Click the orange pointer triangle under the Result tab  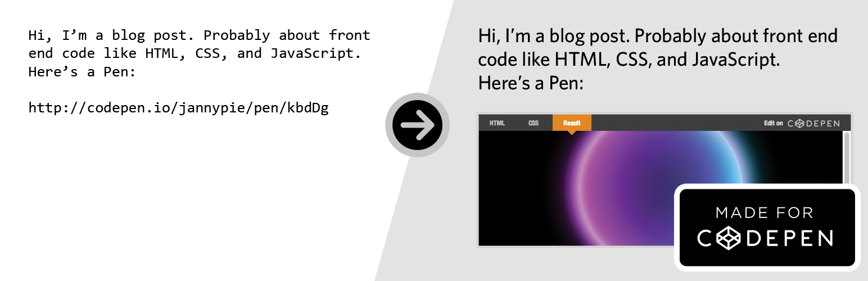(572, 133)
